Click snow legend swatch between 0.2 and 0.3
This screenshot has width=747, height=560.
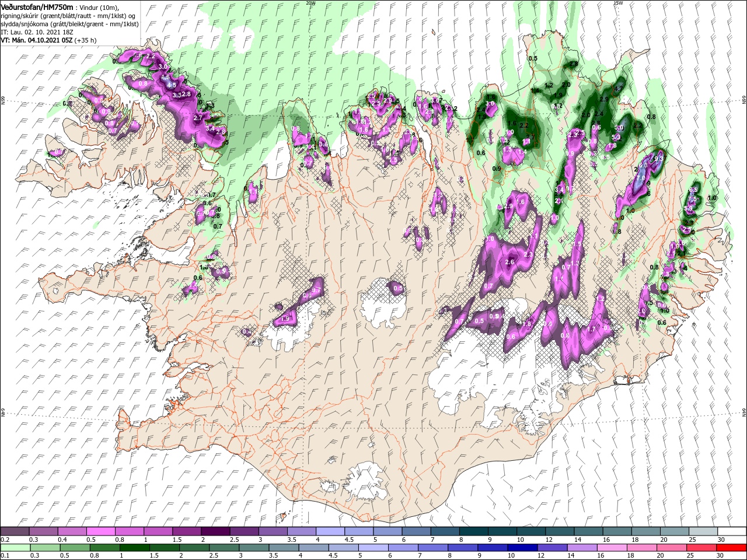coord(15,531)
